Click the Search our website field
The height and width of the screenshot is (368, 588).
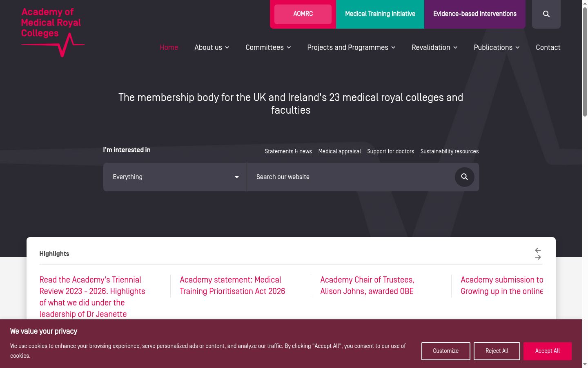350,177
